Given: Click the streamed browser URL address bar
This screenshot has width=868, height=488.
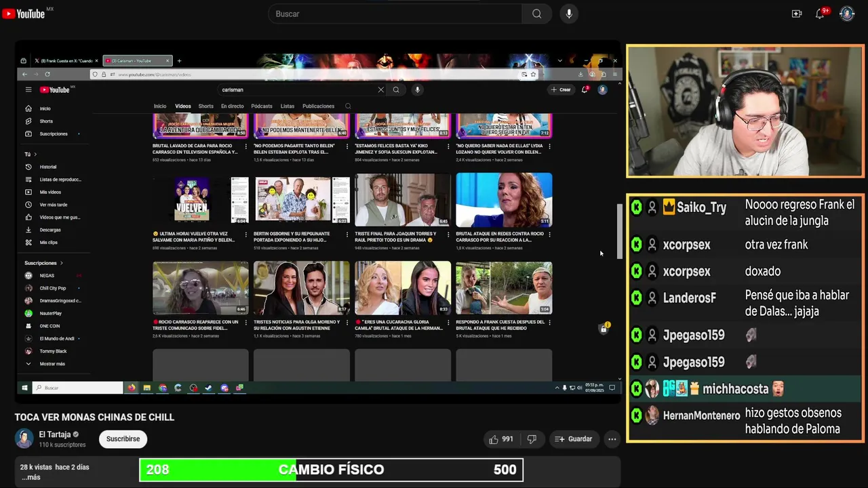Looking at the screenshot, I should [x=314, y=75].
